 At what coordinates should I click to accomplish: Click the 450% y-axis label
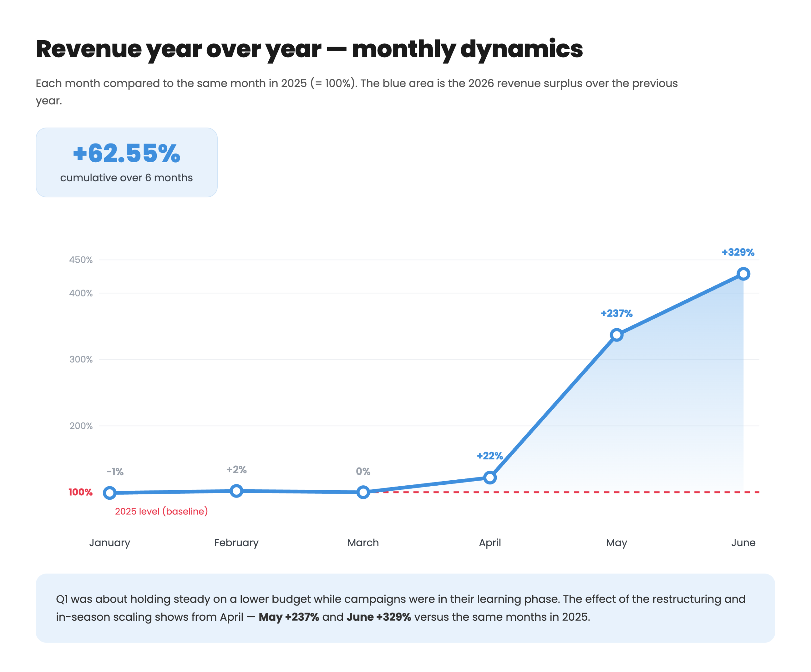pos(81,260)
